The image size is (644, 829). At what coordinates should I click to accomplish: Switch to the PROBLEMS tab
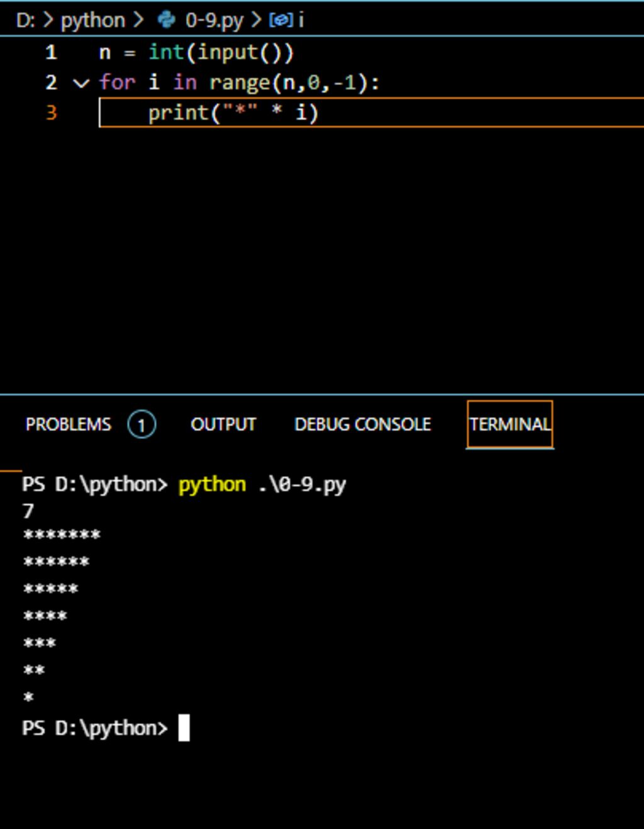[x=68, y=425]
